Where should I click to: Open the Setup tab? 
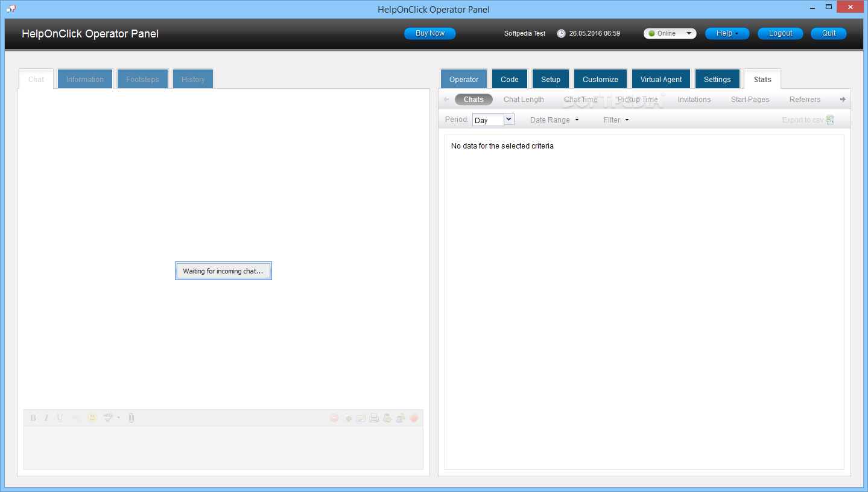551,79
